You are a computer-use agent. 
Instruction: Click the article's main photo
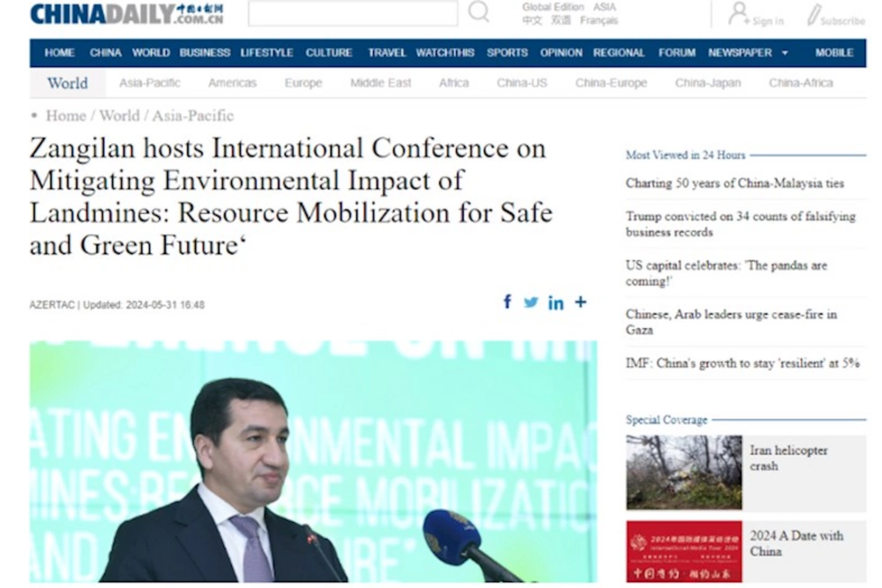click(x=313, y=462)
